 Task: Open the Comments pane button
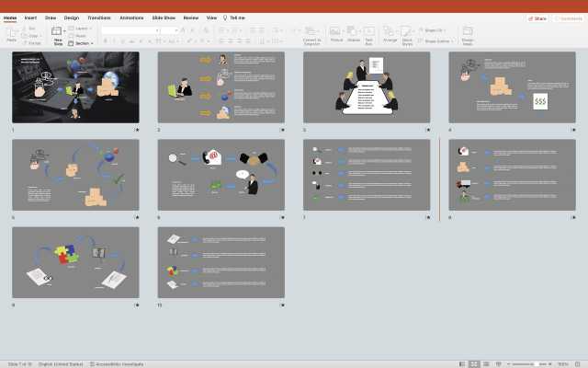[569, 17]
